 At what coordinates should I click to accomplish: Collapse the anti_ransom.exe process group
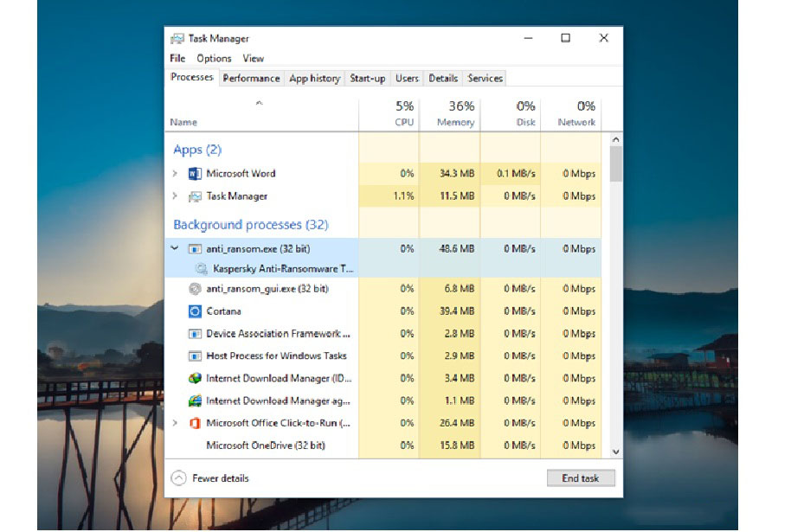(x=175, y=248)
